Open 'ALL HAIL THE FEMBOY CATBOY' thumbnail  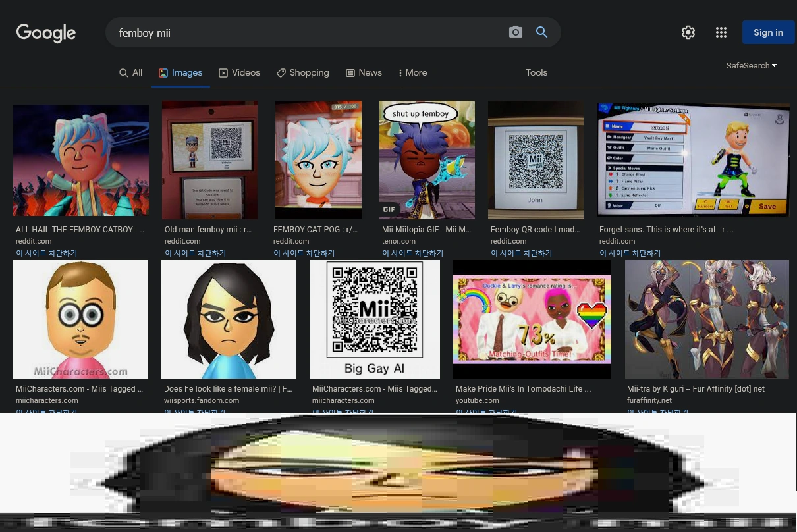point(81,160)
